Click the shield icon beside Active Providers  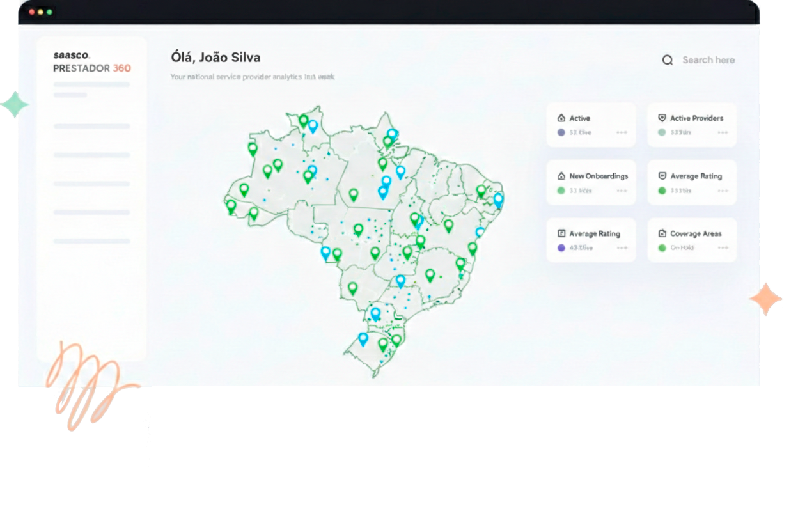(x=662, y=118)
